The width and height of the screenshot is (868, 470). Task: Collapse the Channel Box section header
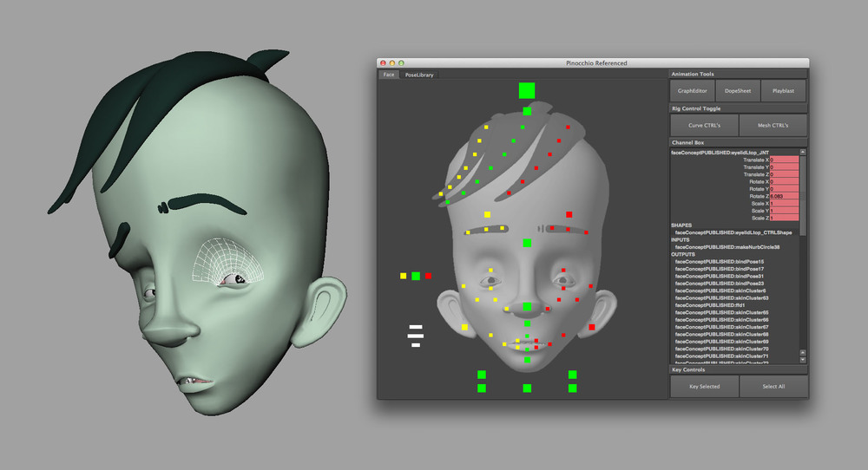point(738,143)
